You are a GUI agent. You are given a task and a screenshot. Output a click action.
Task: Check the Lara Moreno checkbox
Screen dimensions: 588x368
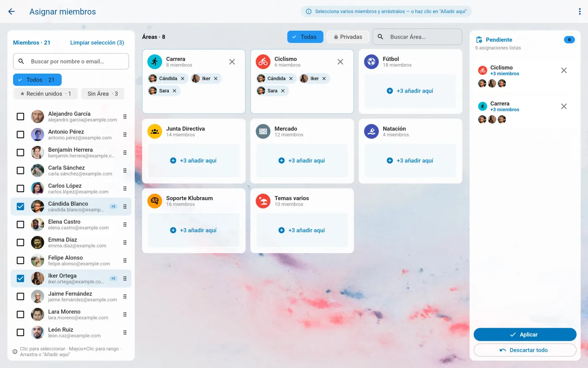[20, 315]
